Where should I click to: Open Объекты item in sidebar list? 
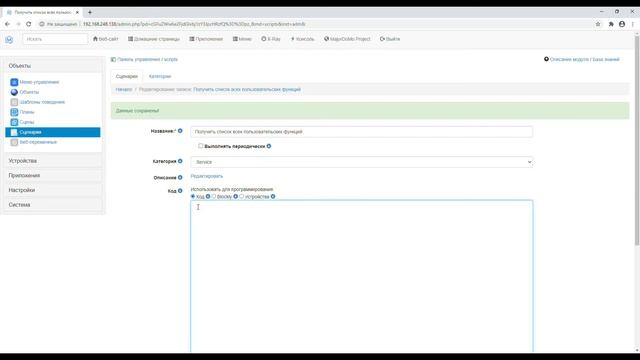coord(29,92)
